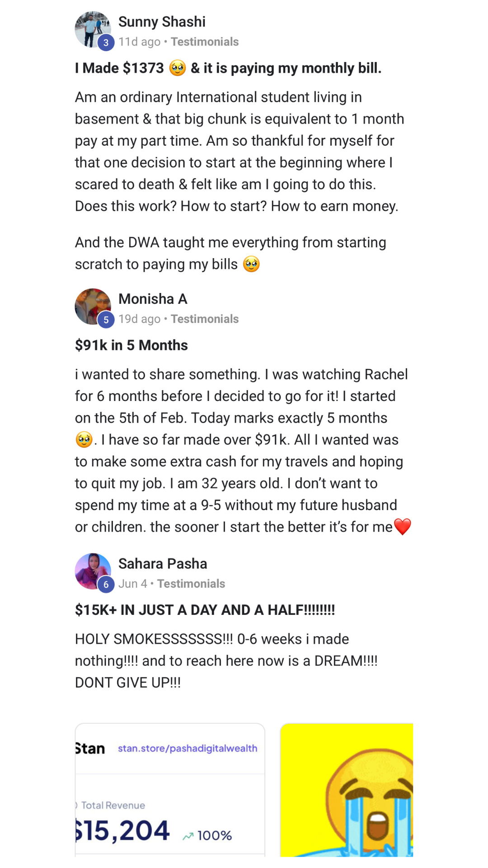Open Sunny Shashi's profile name link
This screenshot has height=868, width=488.
[x=162, y=22]
